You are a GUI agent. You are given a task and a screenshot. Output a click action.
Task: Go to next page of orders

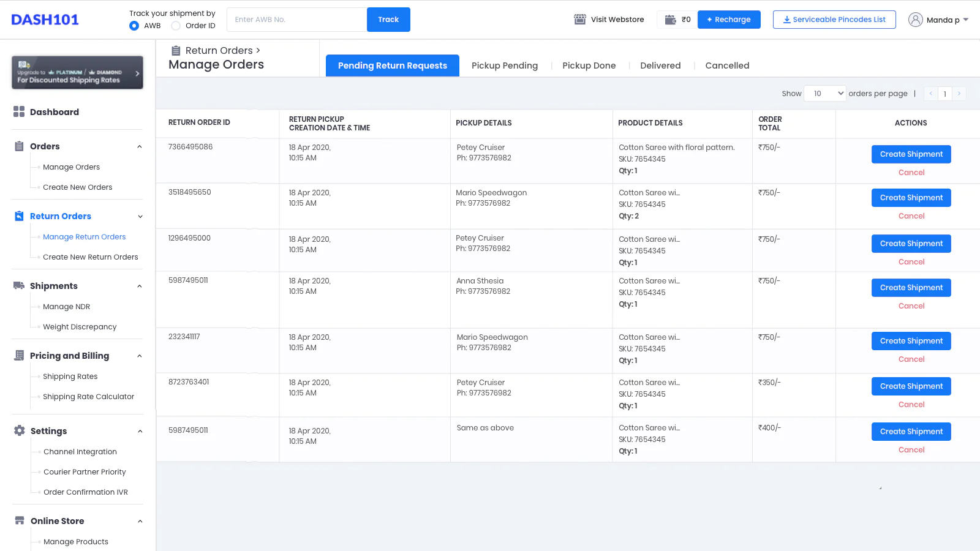(959, 94)
